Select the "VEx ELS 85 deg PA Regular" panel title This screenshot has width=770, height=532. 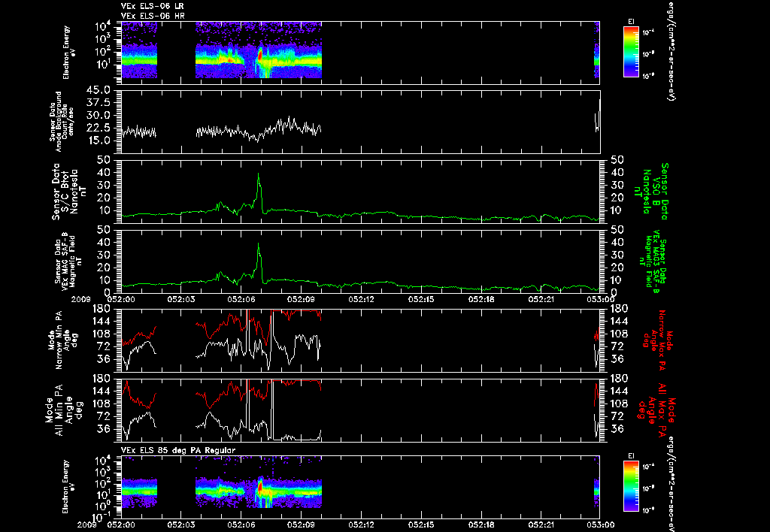tap(178, 450)
